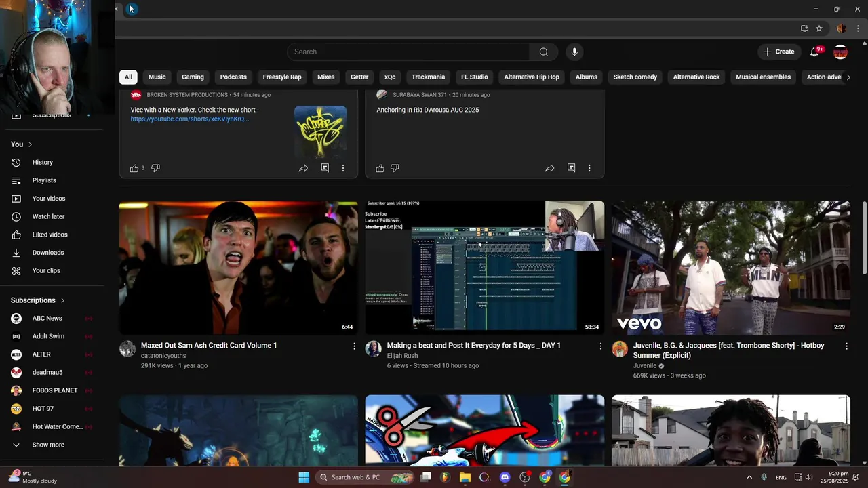The image size is (868, 488).
Task: Open Discord from the taskbar
Action: coord(505,477)
